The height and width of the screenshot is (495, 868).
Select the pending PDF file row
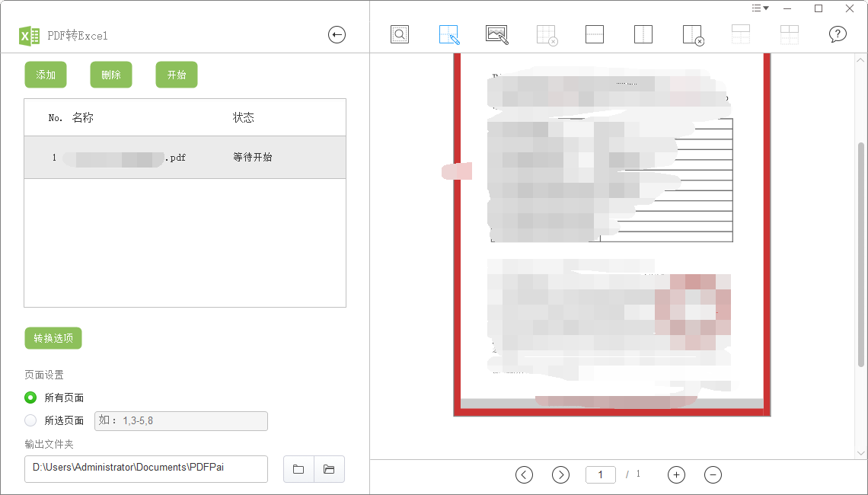coord(184,158)
